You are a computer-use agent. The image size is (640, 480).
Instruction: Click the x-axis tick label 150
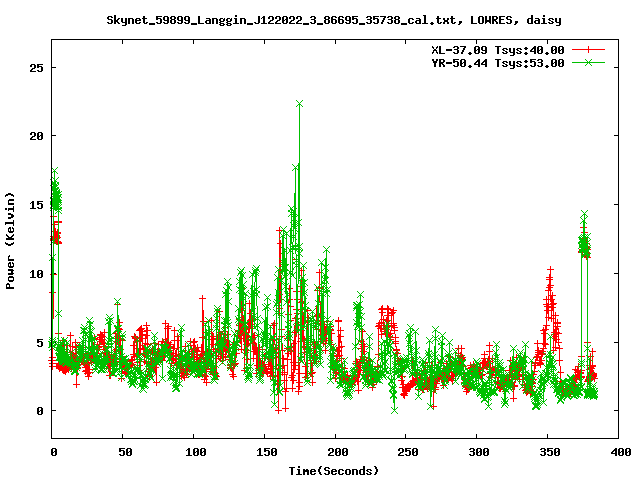(x=266, y=452)
